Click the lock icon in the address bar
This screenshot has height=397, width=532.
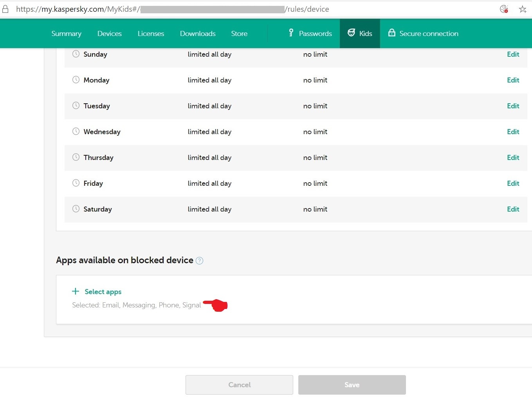click(5, 9)
